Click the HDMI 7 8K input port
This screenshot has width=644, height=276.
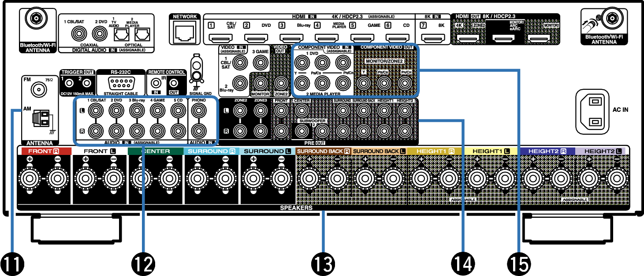point(434,38)
